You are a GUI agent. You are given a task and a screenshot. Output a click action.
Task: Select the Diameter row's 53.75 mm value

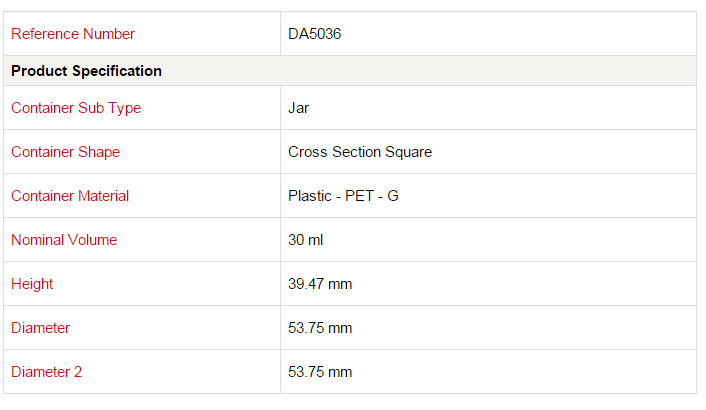coord(320,328)
